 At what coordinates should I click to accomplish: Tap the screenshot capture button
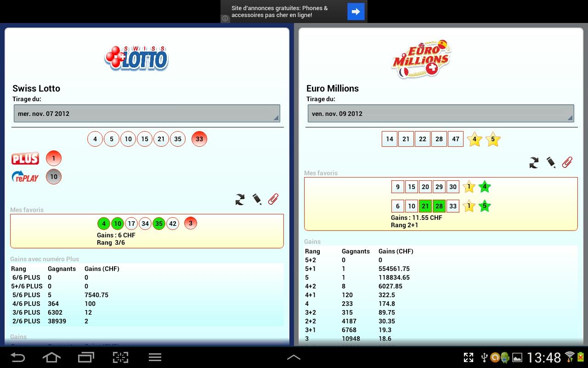(x=120, y=357)
